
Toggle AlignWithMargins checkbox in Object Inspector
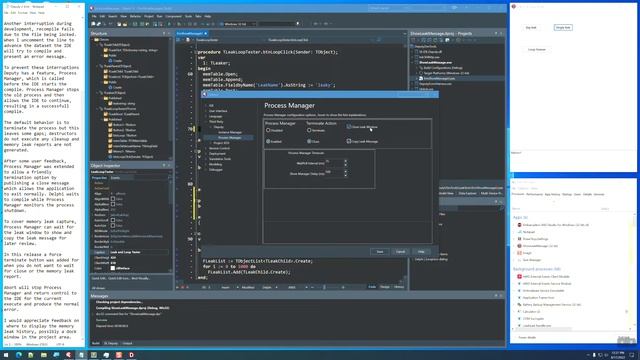point(113,199)
